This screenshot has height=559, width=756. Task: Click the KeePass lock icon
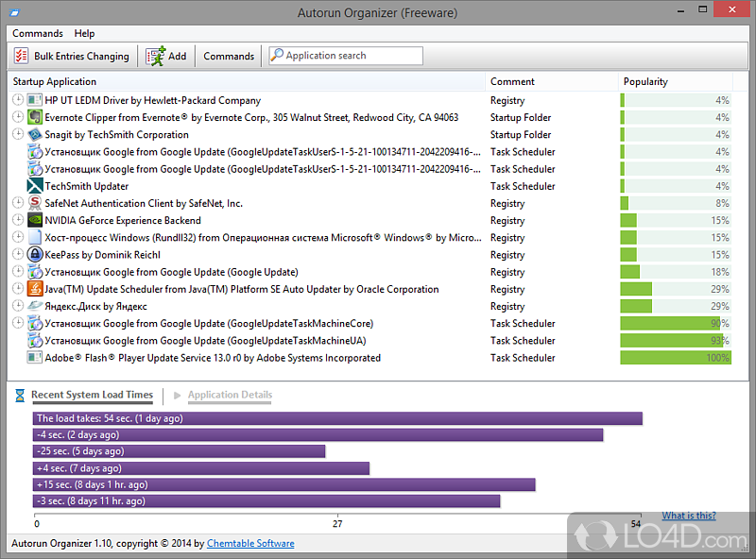[x=35, y=255]
